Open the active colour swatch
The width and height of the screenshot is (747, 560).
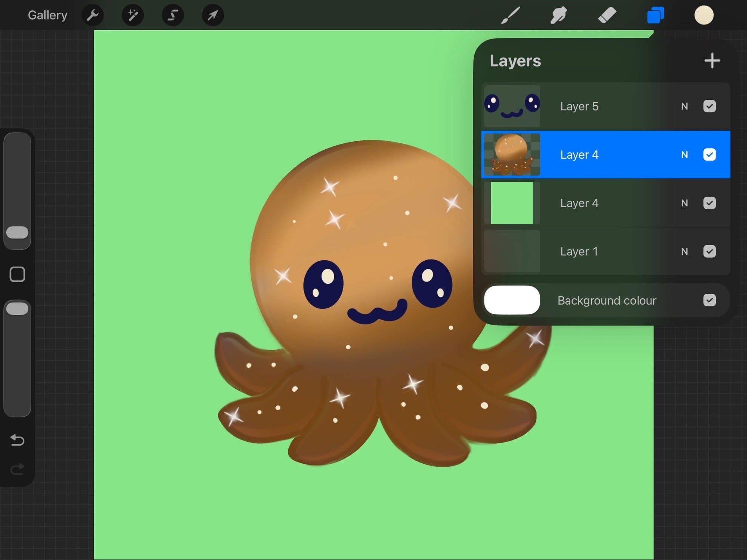coord(704,15)
